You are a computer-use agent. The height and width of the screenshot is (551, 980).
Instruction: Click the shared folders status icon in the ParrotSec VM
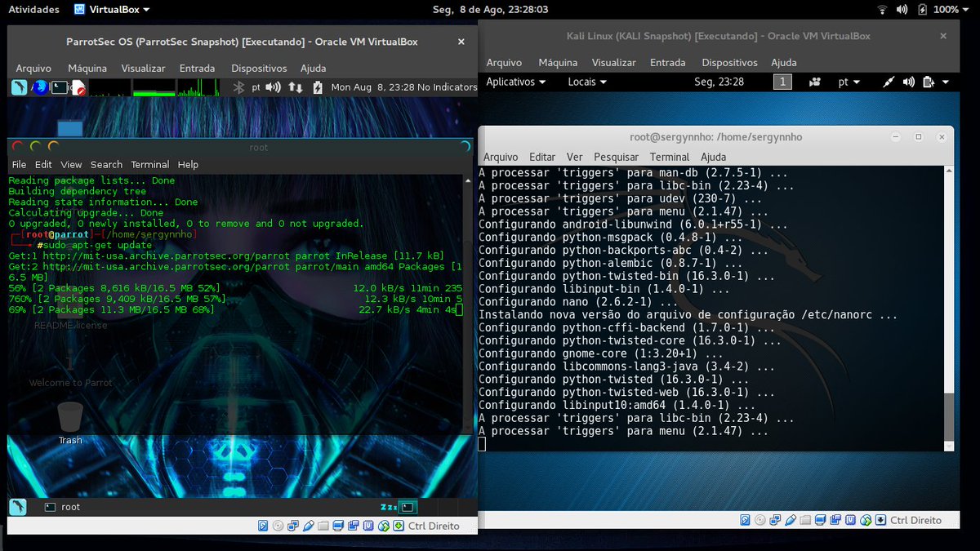[x=323, y=526]
